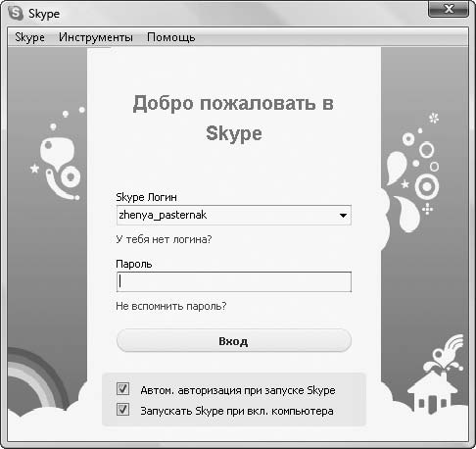Focus the Пароль password input field

click(234, 281)
